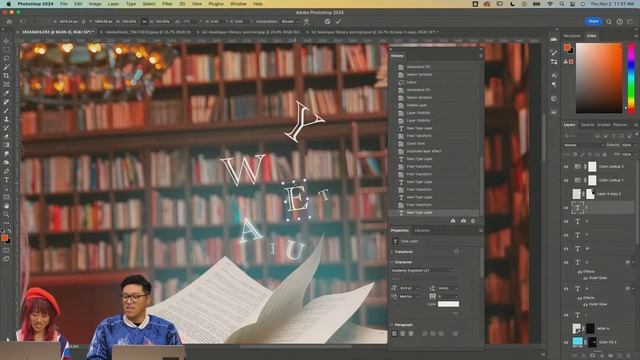Click the Color Fill 1 layer thumbnail
The image size is (640, 360).
pyautogui.click(x=578, y=342)
